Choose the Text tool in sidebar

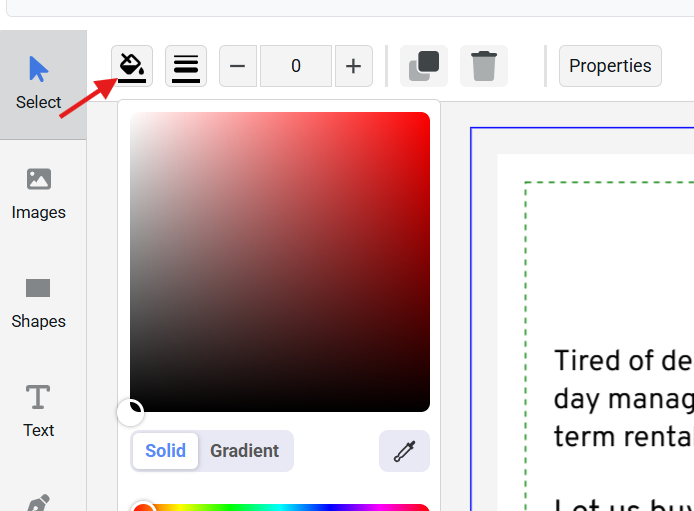click(x=39, y=411)
